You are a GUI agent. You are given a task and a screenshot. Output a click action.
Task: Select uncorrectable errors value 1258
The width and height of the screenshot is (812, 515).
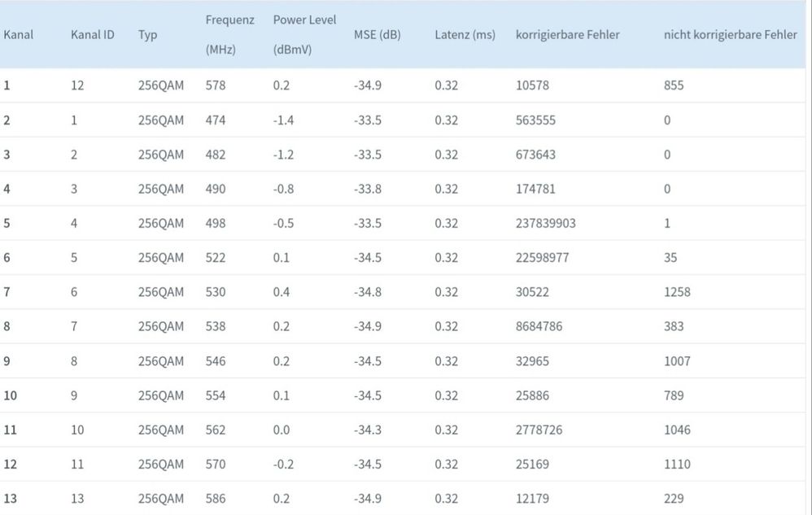[x=677, y=292]
